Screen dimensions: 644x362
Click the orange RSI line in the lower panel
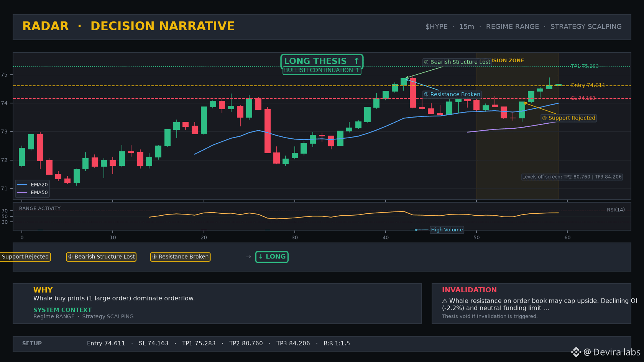[x=353, y=215]
